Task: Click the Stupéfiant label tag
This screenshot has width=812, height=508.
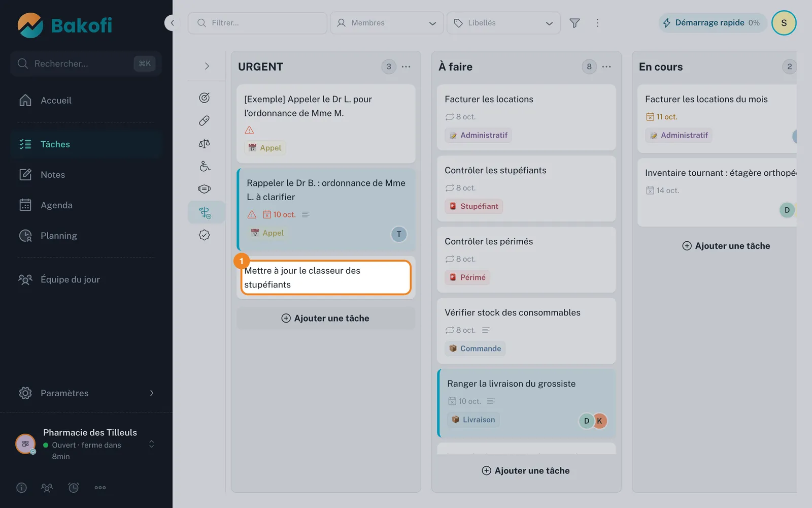Action: click(x=474, y=206)
